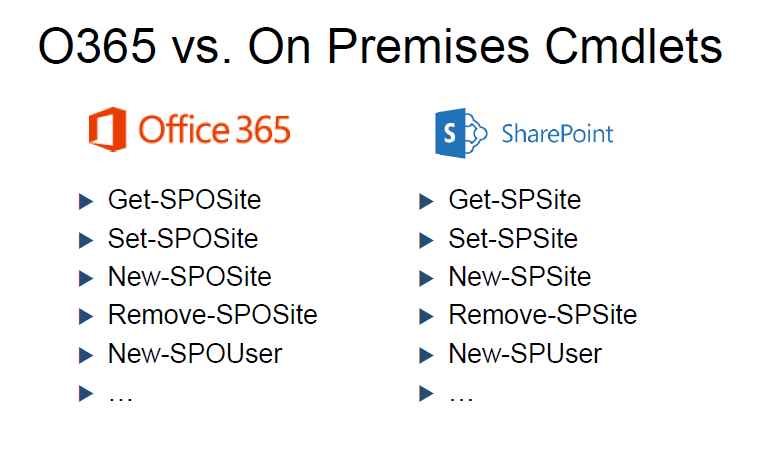762x449 pixels.
Task: Select the Get-SPSite cmdlet text
Action: pos(515,200)
